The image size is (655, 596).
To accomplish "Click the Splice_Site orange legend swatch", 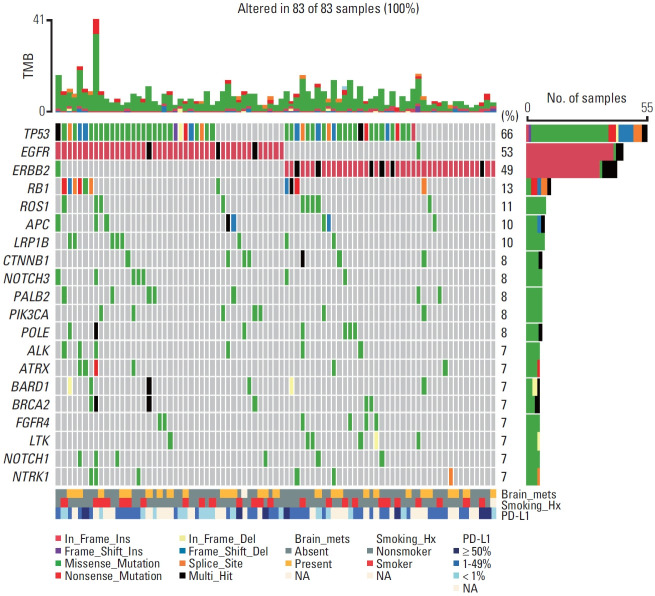I will pos(182,563).
